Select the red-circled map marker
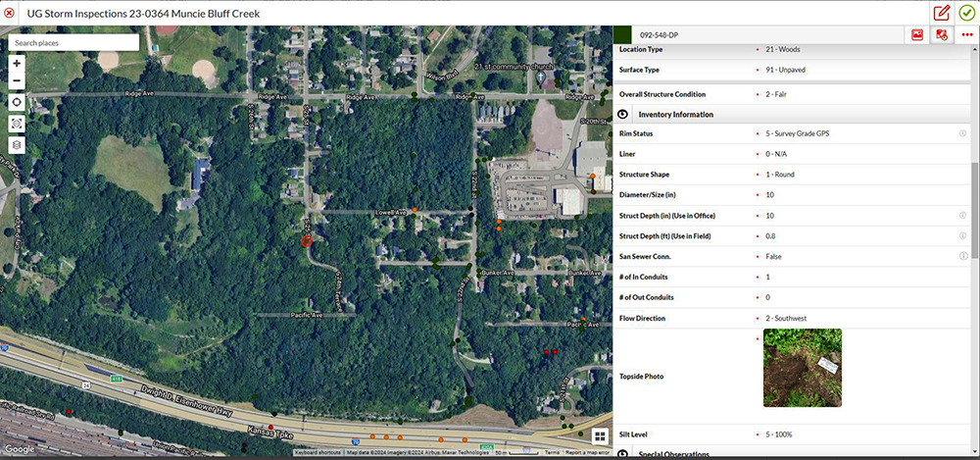The height and width of the screenshot is (460, 980). 306,241
